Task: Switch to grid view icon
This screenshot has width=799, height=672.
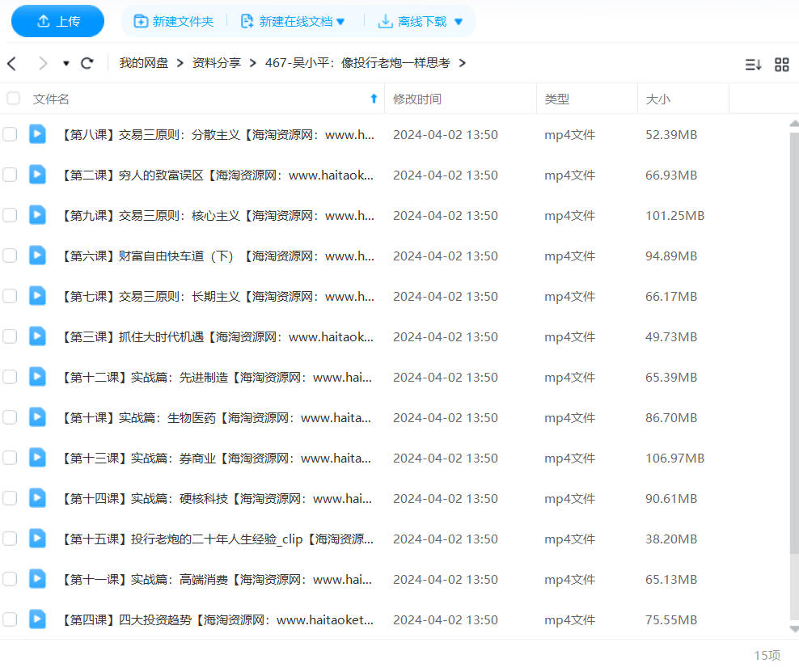Action: [x=782, y=64]
